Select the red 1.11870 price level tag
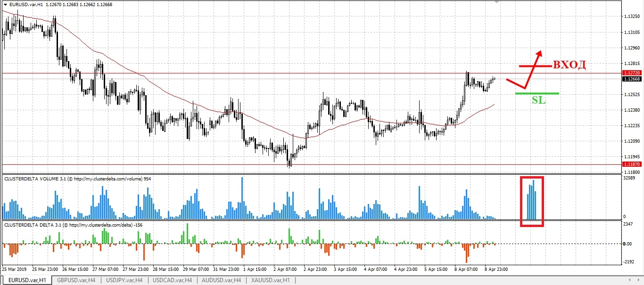 (x=631, y=164)
